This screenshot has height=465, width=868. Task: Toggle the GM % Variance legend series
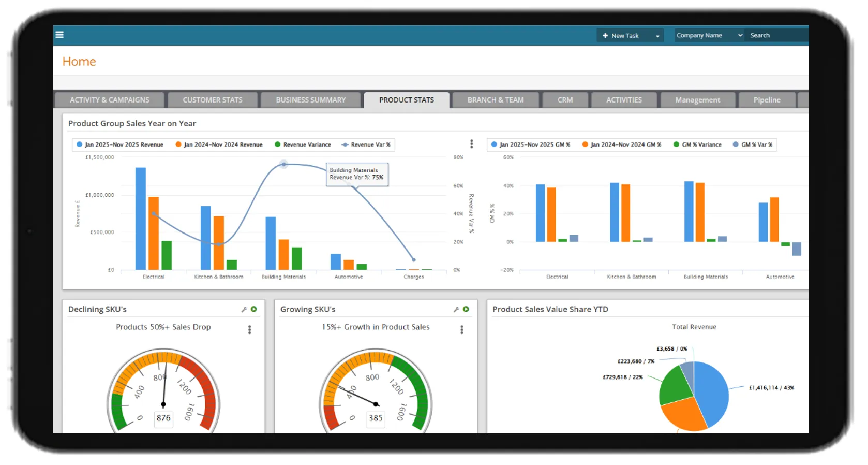point(697,144)
